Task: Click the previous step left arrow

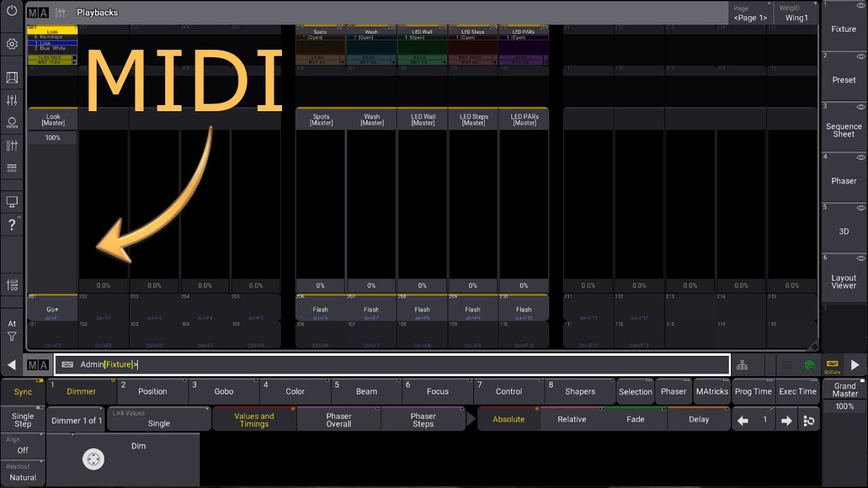Action: point(743,420)
